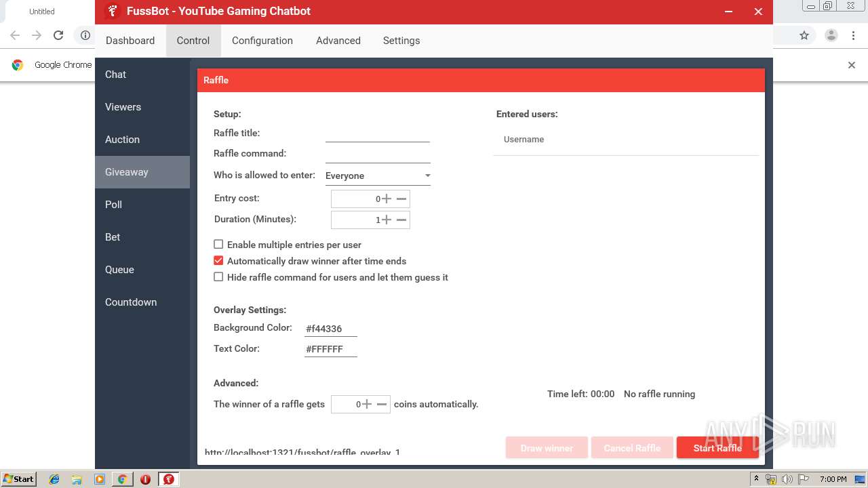
Task: Open the Start menu in taskbar
Action: point(19,479)
